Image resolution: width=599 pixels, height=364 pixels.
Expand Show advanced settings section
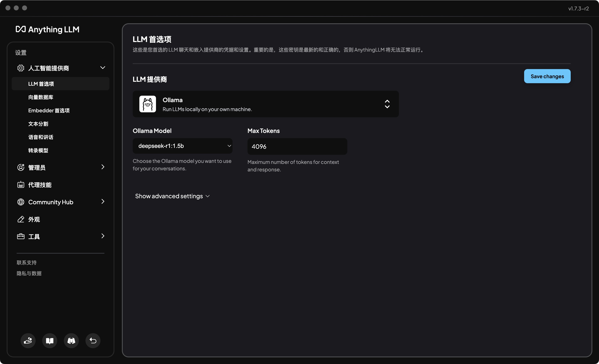tap(172, 196)
